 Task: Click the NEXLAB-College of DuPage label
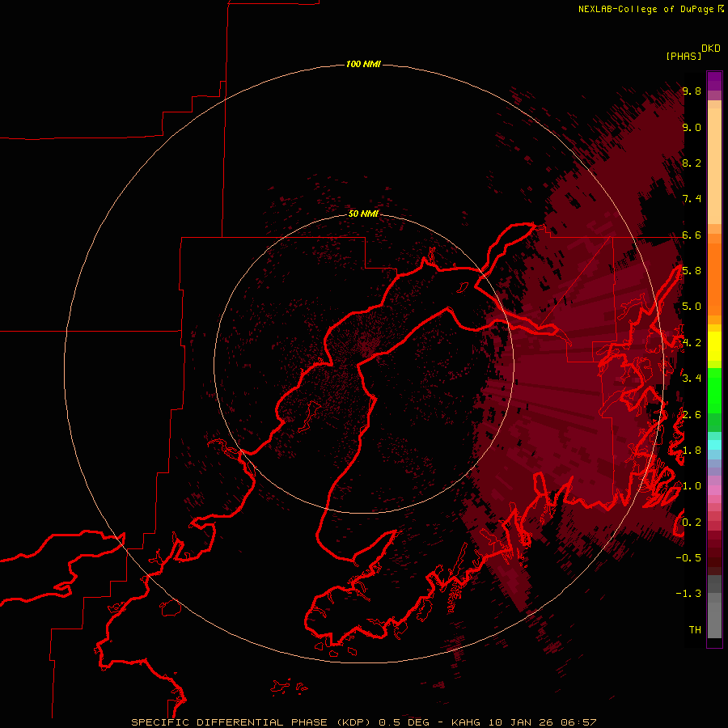(x=647, y=9)
